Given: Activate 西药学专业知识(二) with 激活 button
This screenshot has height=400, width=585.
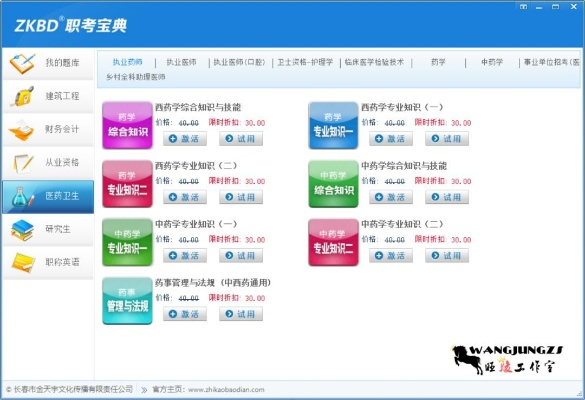Looking at the screenshot, I should pyautogui.click(x=185, y=197).
